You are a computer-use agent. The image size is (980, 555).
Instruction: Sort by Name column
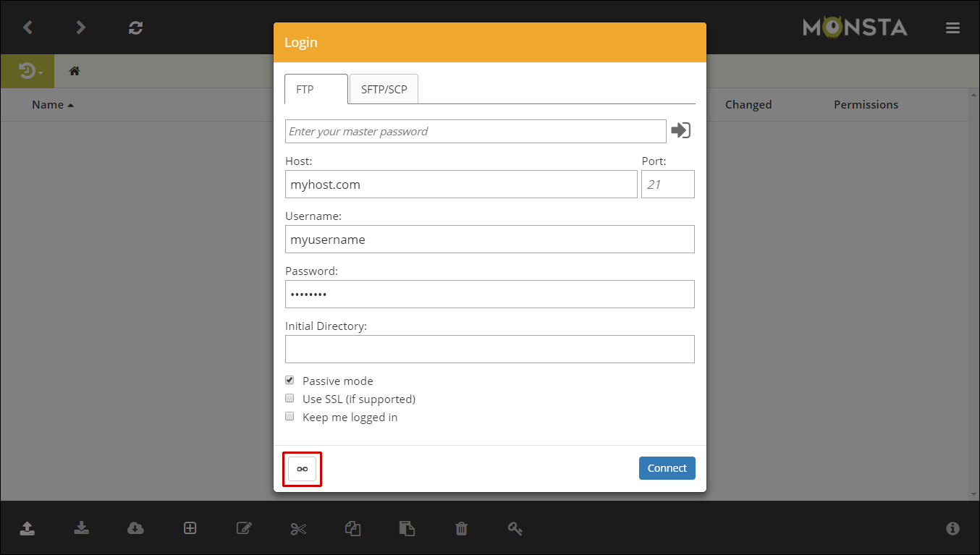53,104
